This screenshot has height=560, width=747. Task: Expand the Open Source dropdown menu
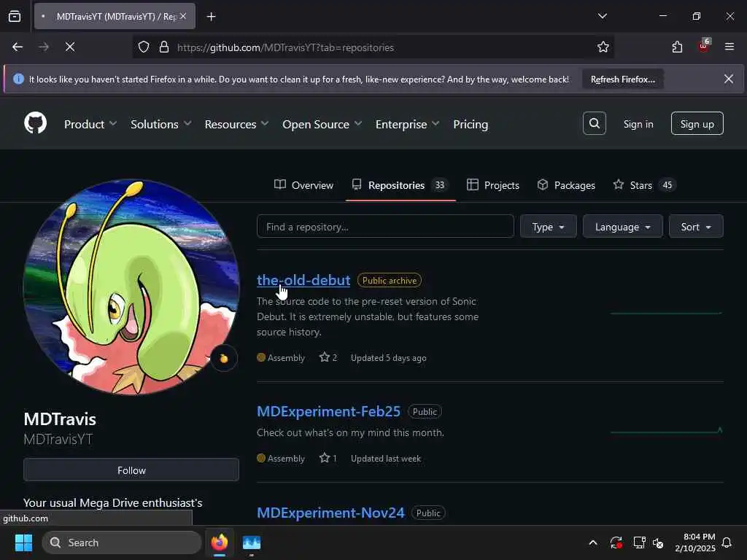(x=322, y=124)
